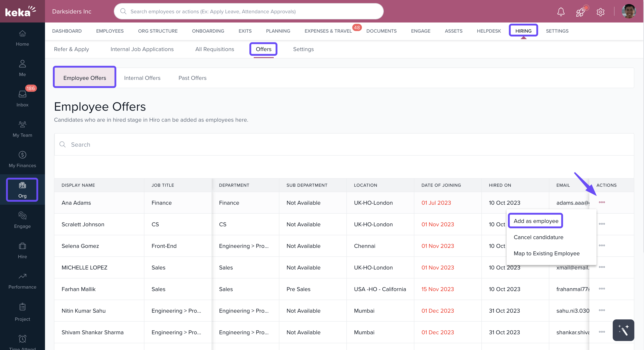Switch to Past Offers tab

coord(192,78)
